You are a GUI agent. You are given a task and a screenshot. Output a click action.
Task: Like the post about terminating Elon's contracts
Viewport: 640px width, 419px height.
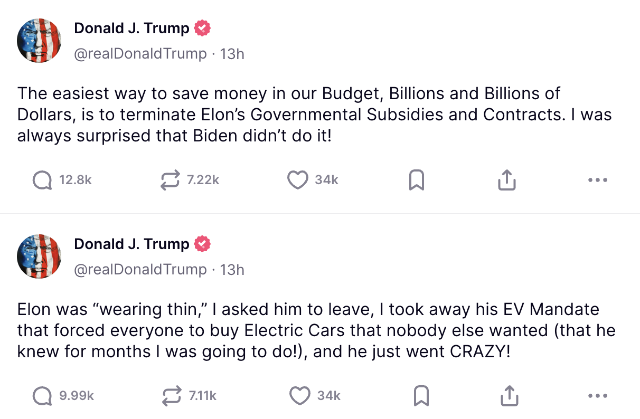coord(297,180)
